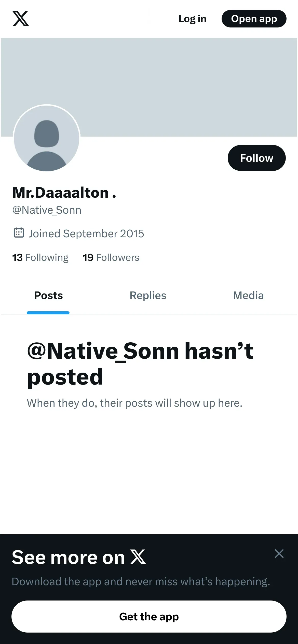Dismiss the See more on X banner

tap(279, 553)
